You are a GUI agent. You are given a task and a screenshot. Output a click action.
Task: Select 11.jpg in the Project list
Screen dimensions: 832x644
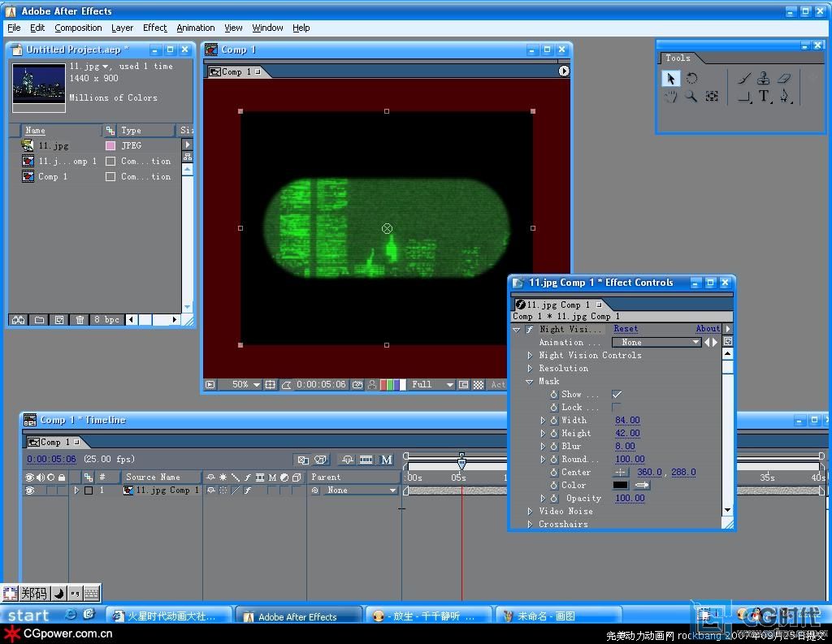click(x=53, y=145)
